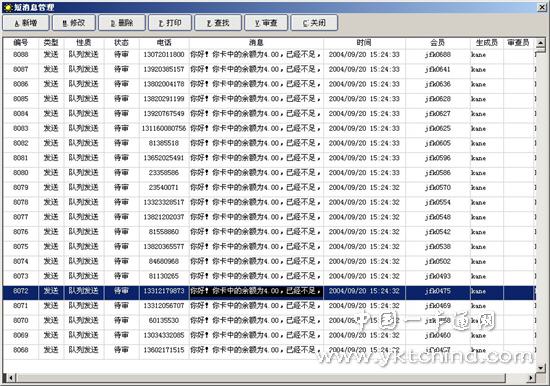Click the 编号 column header
This screenshot has height=386, width=550.
21,43
